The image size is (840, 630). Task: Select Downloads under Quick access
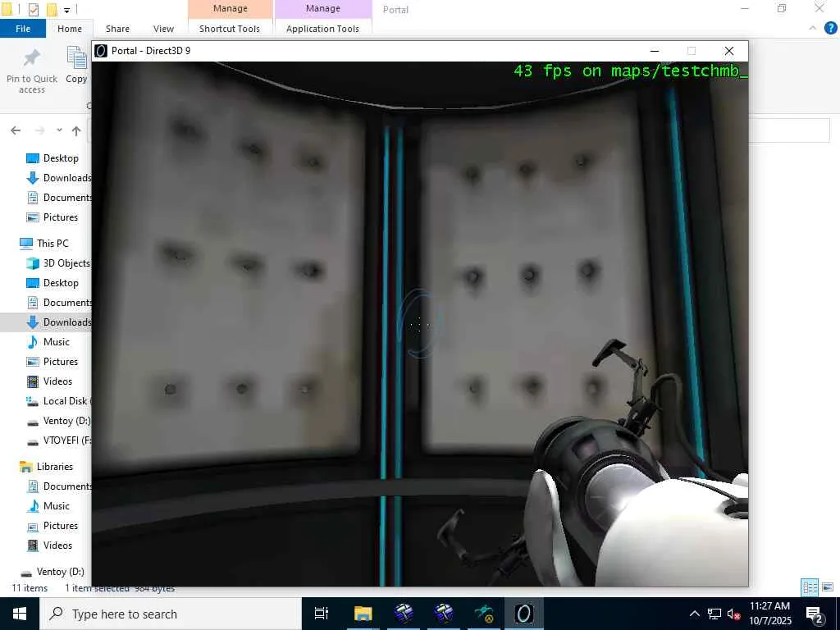67,178
